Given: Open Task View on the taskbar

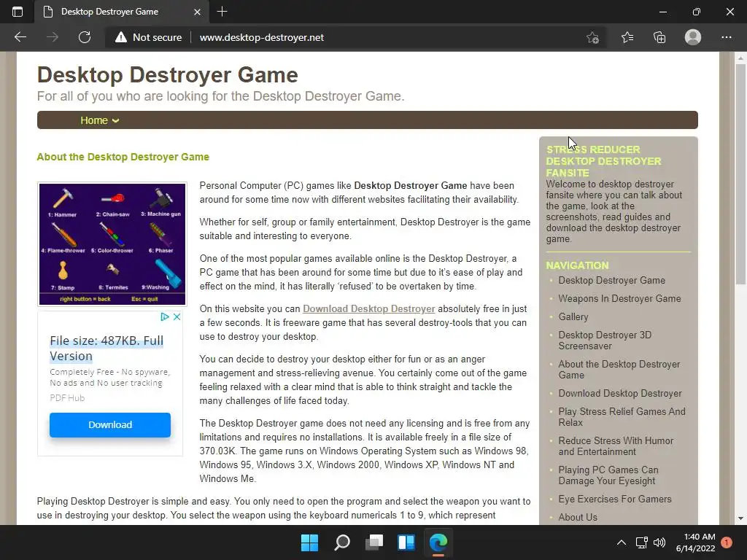Looking at the screenshot, I should pyautogui.click(x=374, y=542).
